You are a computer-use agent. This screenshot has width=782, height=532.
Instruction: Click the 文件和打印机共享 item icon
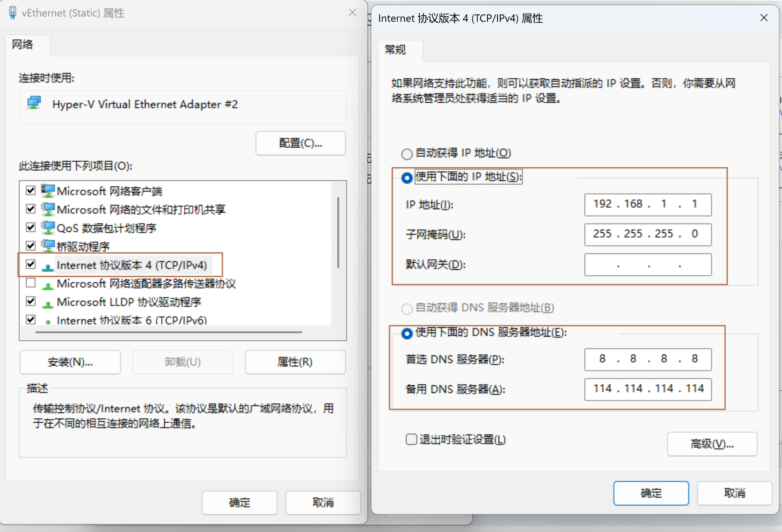[48, 209]
